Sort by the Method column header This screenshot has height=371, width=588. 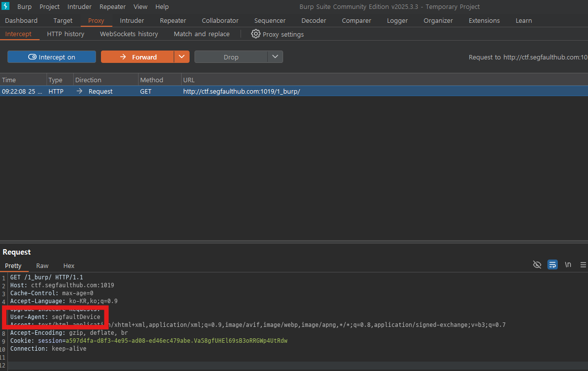pos(160,80)
